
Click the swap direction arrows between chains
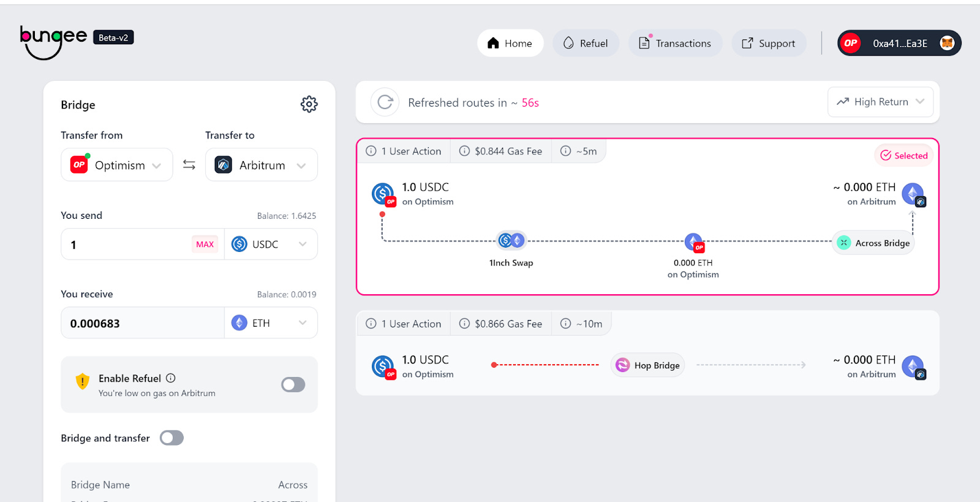pos(188,164)
